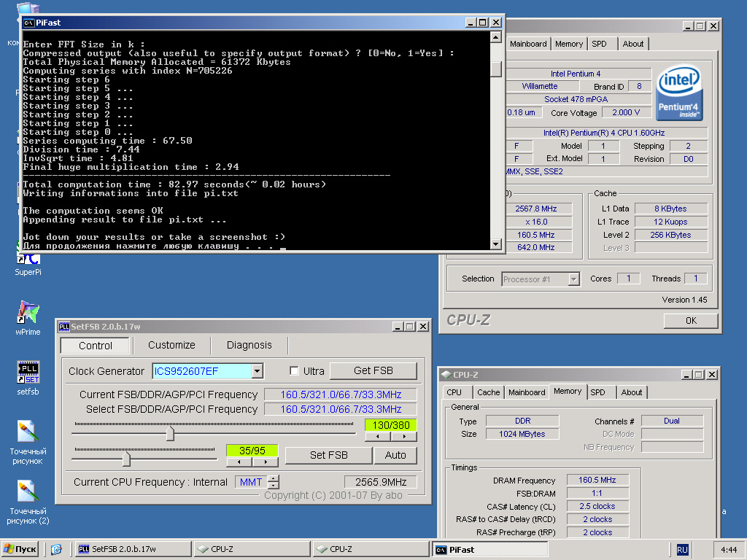
Task: Click the 2565.9MHz CPU frequency field
Action: (x=381, y=482)
